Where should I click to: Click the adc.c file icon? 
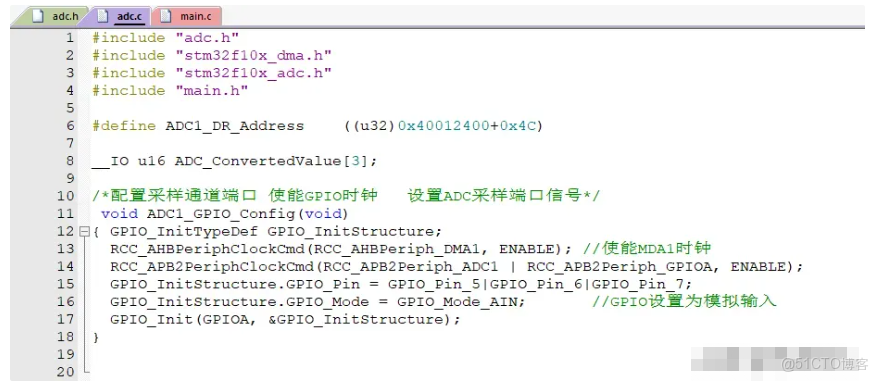(103, 16)
